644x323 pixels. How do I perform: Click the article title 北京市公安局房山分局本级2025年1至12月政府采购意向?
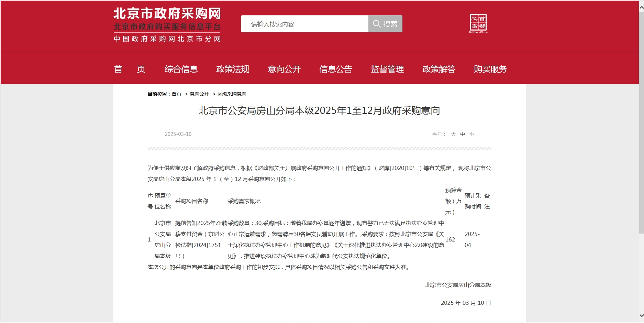(x=319, y=111)
